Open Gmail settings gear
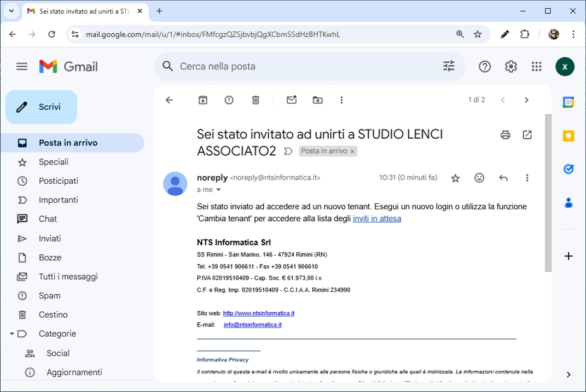This screenshot has width=586, height=392. click(510, 67)
